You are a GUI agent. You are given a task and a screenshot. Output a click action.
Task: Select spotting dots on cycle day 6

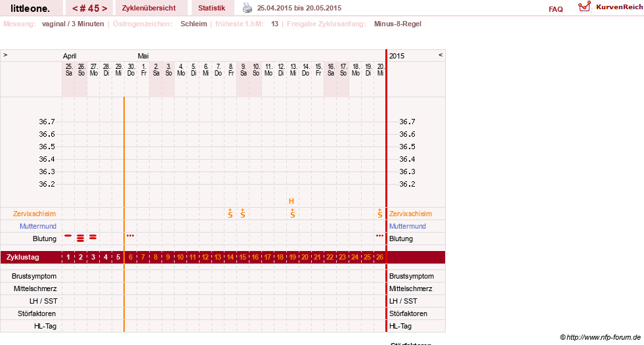(x=130, y=236)
